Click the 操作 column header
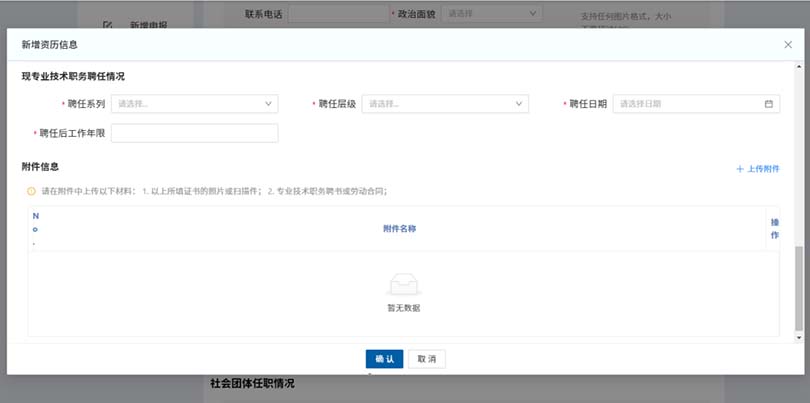 (x=774, y=229)
